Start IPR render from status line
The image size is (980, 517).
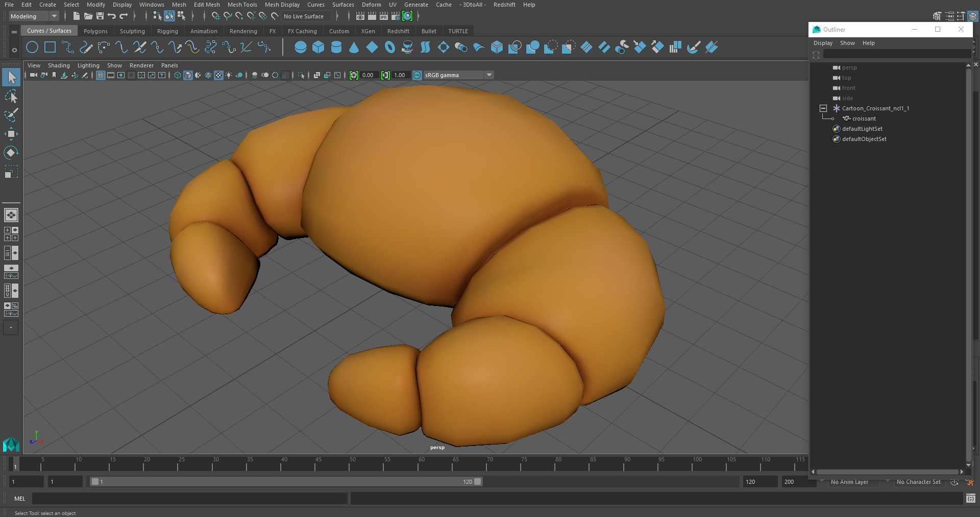(384, 16)
